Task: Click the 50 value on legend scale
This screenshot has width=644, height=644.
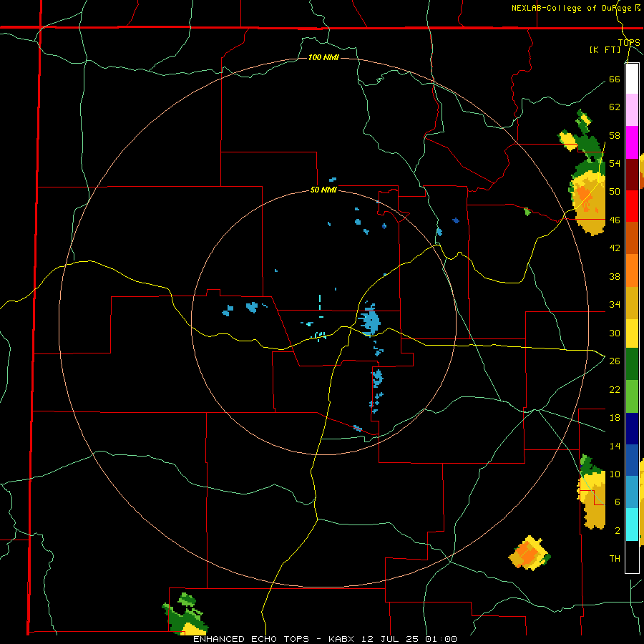Action: [x=615, y=192]
